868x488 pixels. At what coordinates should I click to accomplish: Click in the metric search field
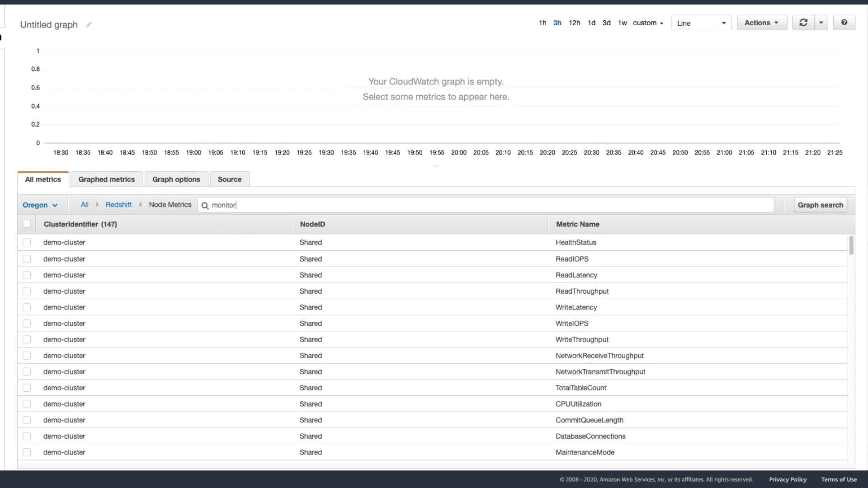pos(488,205)
